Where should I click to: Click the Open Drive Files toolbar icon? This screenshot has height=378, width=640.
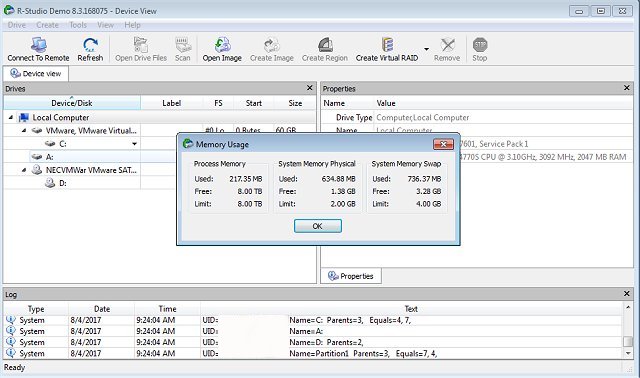point(141,45)
